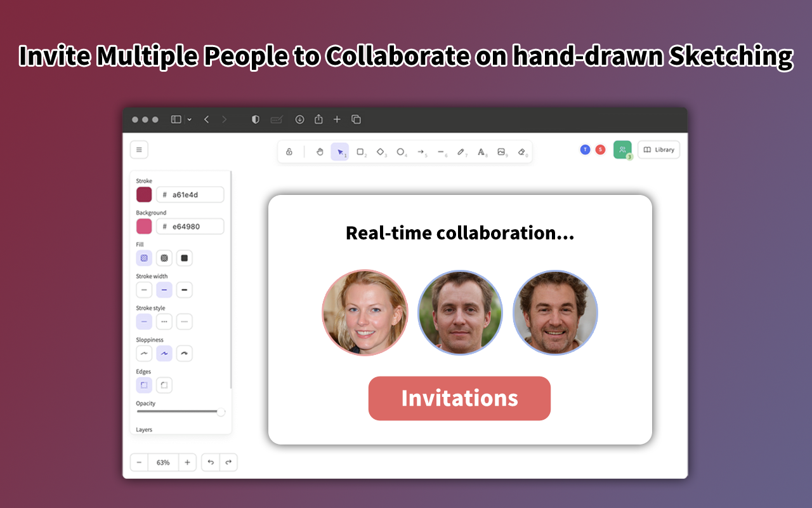Select the Text tool
Screen dimensions: 812x508
pyautogui.click(x=481, y=152)
